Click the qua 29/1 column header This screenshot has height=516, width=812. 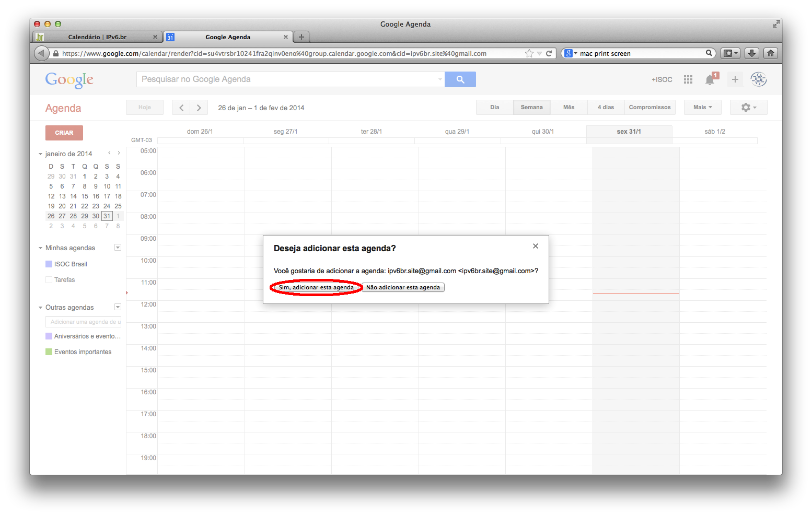[x=457, y=132]
